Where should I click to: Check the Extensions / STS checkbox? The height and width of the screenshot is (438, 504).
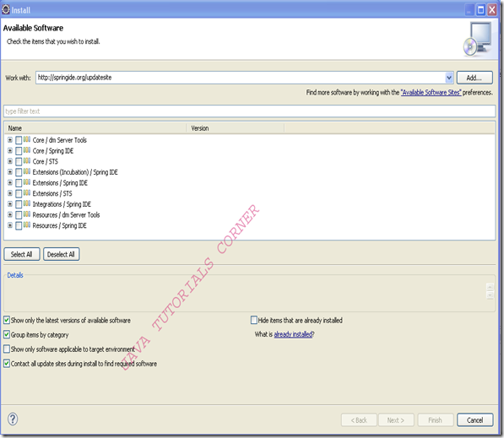[x=19, y=193]
